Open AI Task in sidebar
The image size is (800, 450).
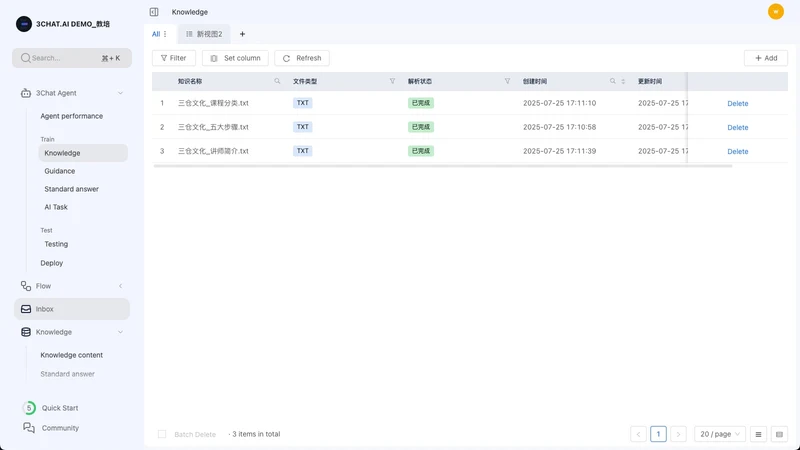point(56,207)
